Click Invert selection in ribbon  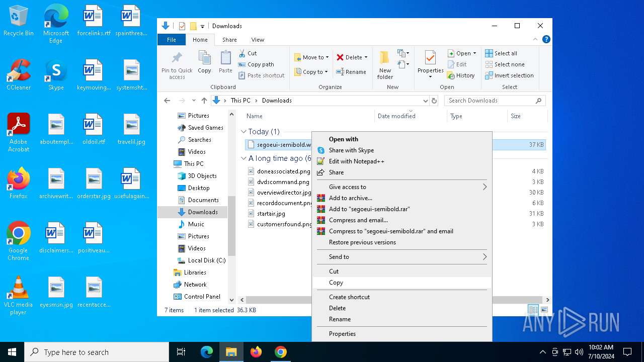pos(509,75)
